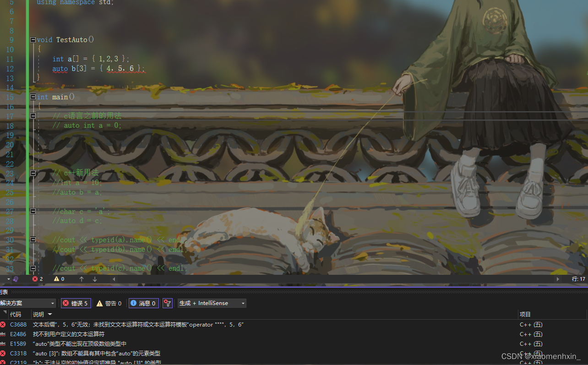Click the comment "//auto d = c;"

[77, 221]
